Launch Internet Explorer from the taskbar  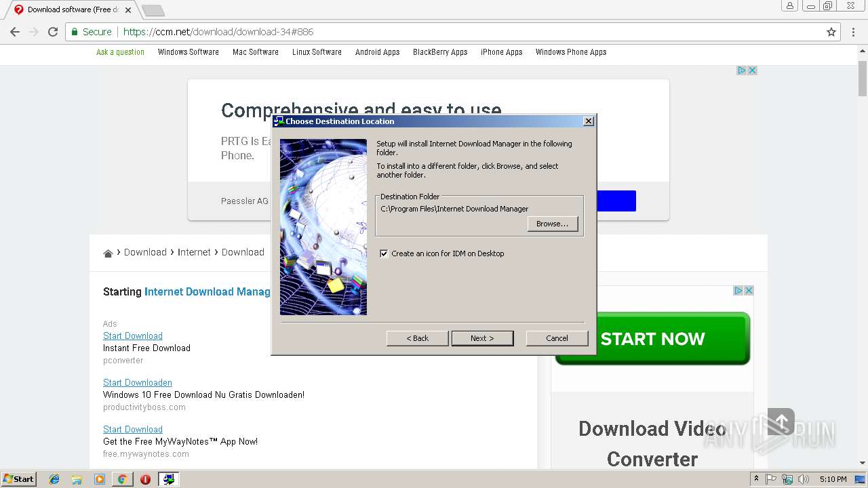click(54, 479)
